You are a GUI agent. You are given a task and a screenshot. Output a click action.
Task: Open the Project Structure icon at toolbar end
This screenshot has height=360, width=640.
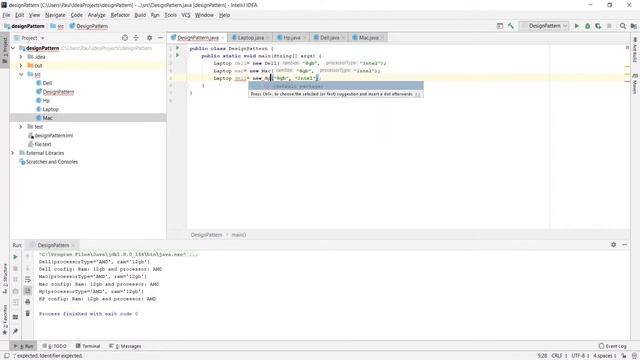tap(633, 26)
